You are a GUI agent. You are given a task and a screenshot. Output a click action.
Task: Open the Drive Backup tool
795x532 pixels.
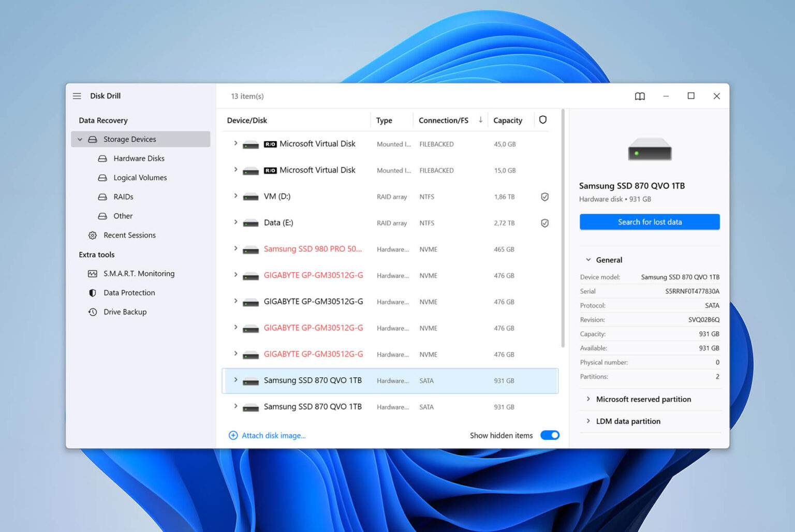point(125,312)
